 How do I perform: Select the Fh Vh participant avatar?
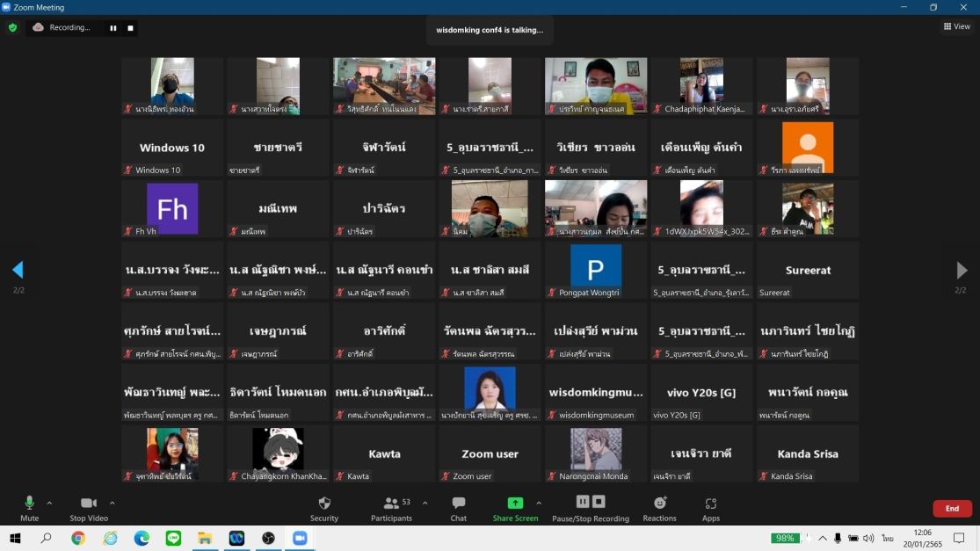pyautogui.click(x=172, y=208)
